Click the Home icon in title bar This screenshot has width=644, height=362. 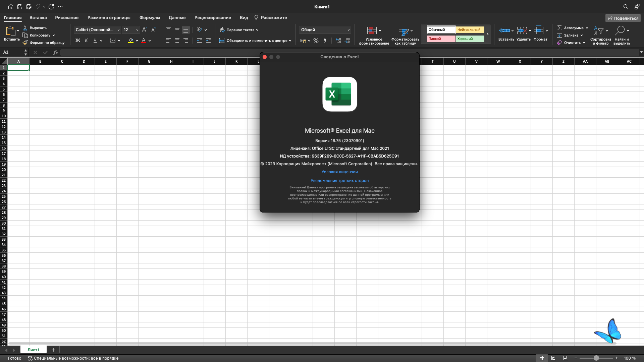point(11,7)
